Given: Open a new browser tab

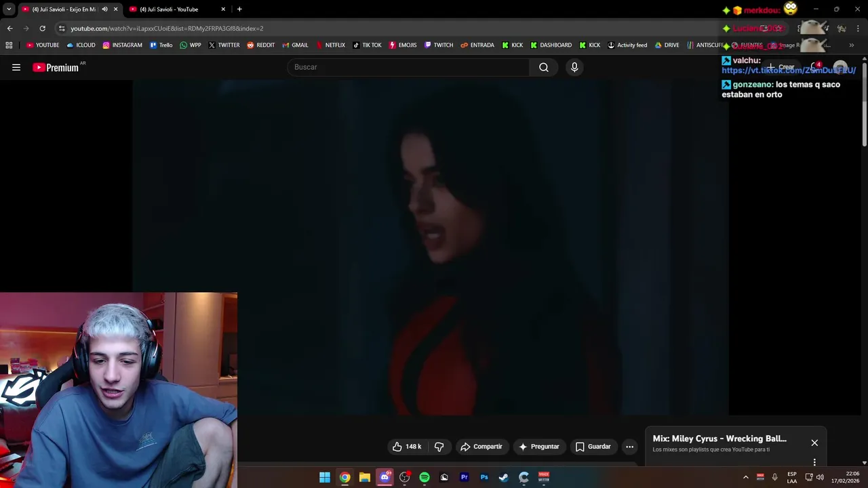Looking at the screenshot, I should (x=239, y=9).
